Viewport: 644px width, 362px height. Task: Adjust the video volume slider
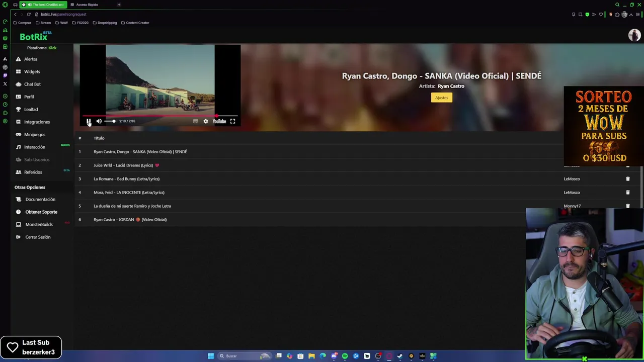point(110,121)
